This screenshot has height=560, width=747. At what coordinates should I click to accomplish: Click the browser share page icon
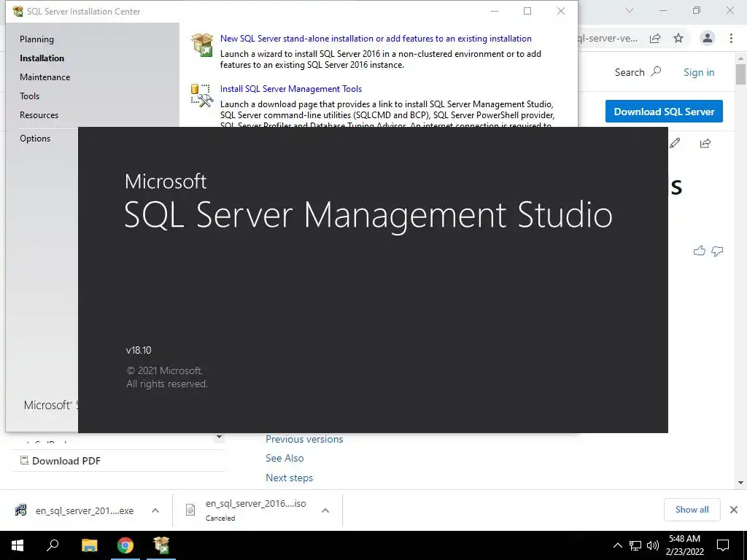pyautogui.click(x=655, y=38)
